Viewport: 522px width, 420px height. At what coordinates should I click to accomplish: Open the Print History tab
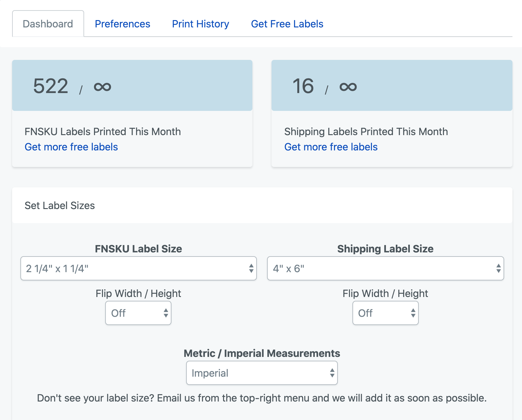click(200, 24)
